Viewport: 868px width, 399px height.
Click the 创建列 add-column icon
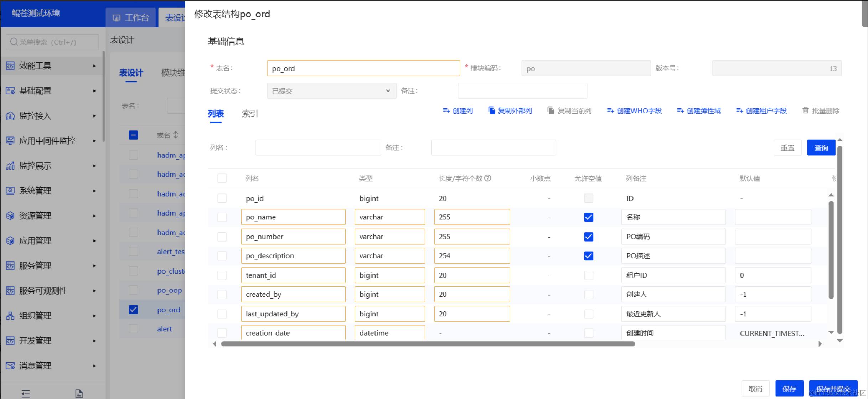coord(446,111)
